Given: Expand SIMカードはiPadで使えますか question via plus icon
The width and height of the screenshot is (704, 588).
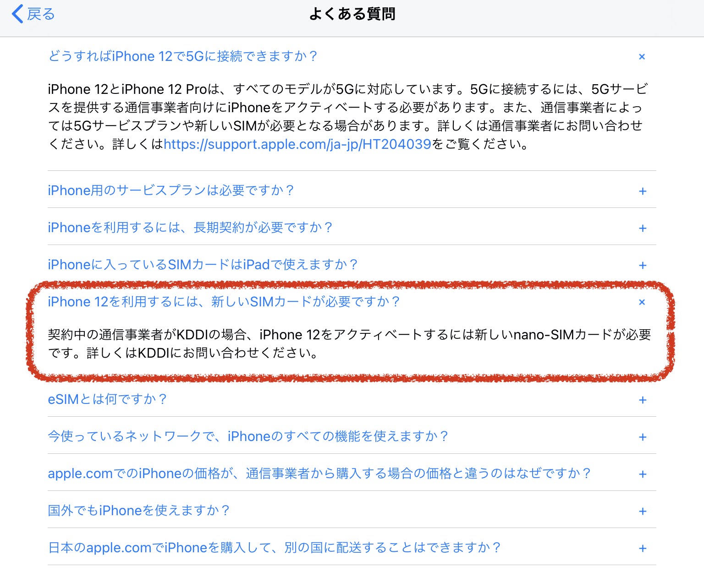Looking at the screenshot, I should coord(643,265).
